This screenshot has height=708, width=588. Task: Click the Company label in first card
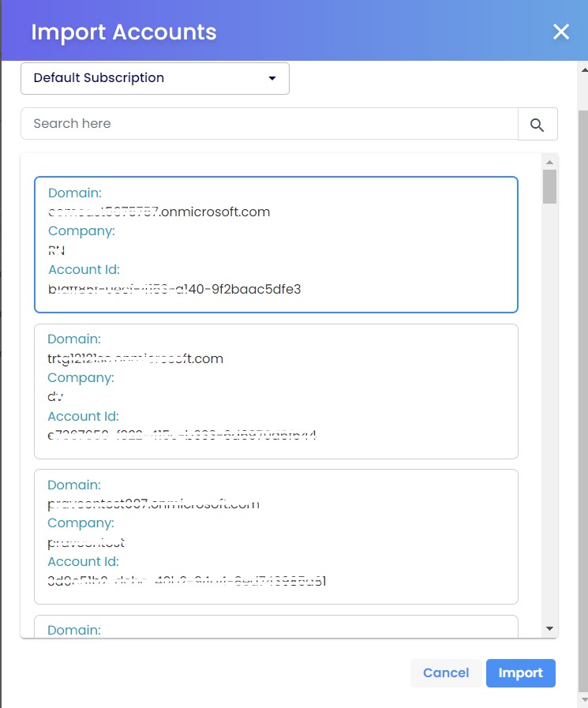(82, 230)
